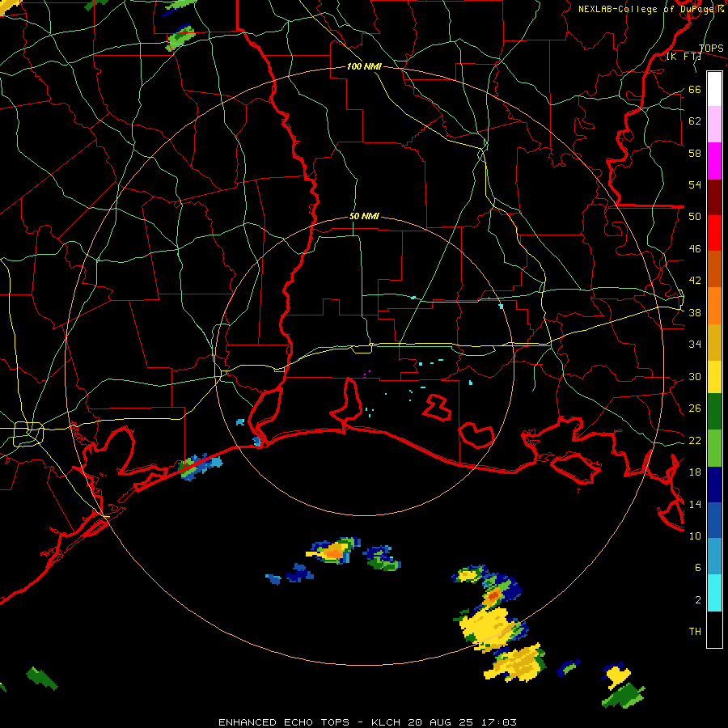Click the navy blue legend swatch
Screen dimensions: 728x728
714,485
